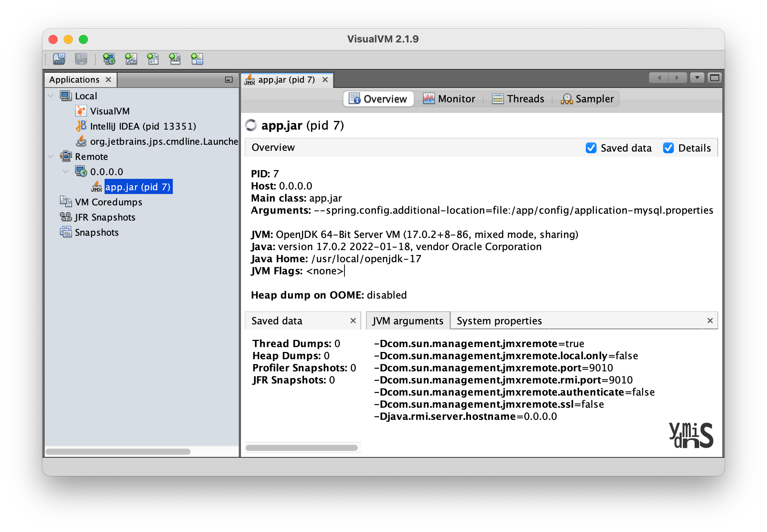Minimize the Applications panel
767x532 pixels.
pyautogui.click(x=229, y=80)
